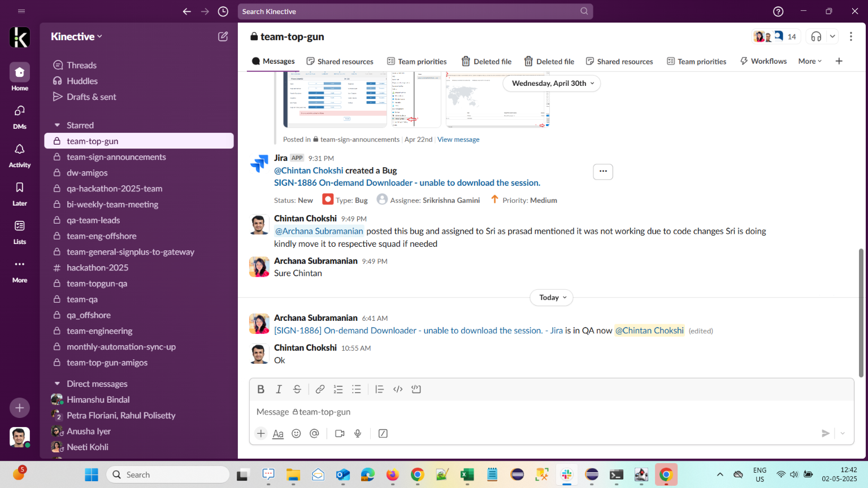The width and height of the screenshot is (868, 488).
Task: Open the Workflows tab
Action: point(763,61)
